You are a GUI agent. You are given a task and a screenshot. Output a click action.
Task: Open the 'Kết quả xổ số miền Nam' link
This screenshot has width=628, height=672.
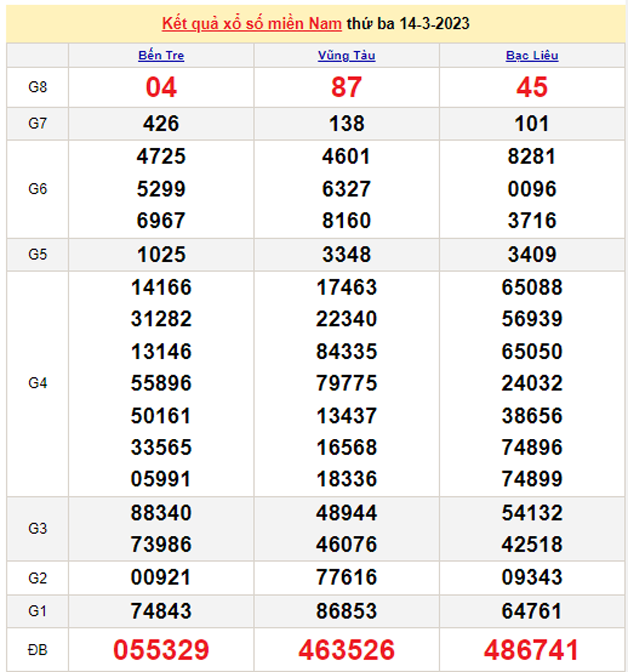click(252, 24)
